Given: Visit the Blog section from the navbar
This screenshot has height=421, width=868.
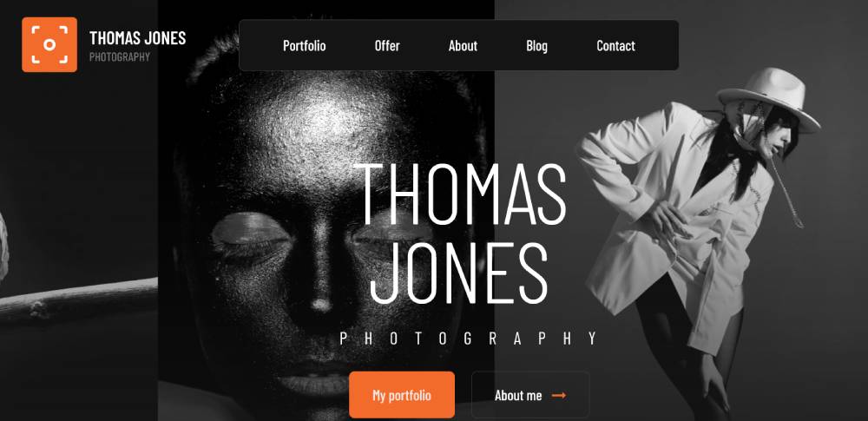Looking at the screenshot, I should [537, 46].
